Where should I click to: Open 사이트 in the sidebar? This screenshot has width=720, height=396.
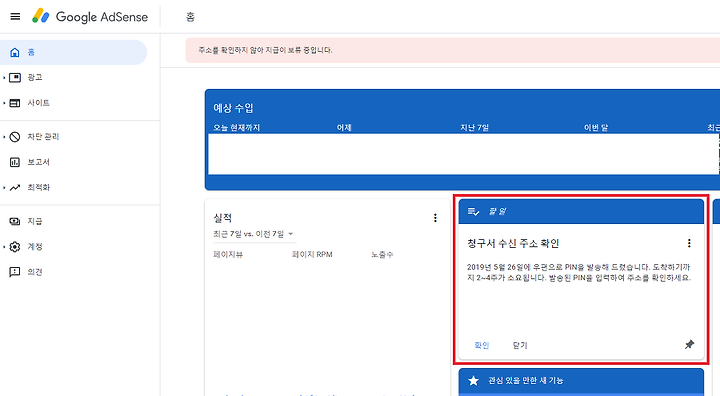(x=39, y=103)
